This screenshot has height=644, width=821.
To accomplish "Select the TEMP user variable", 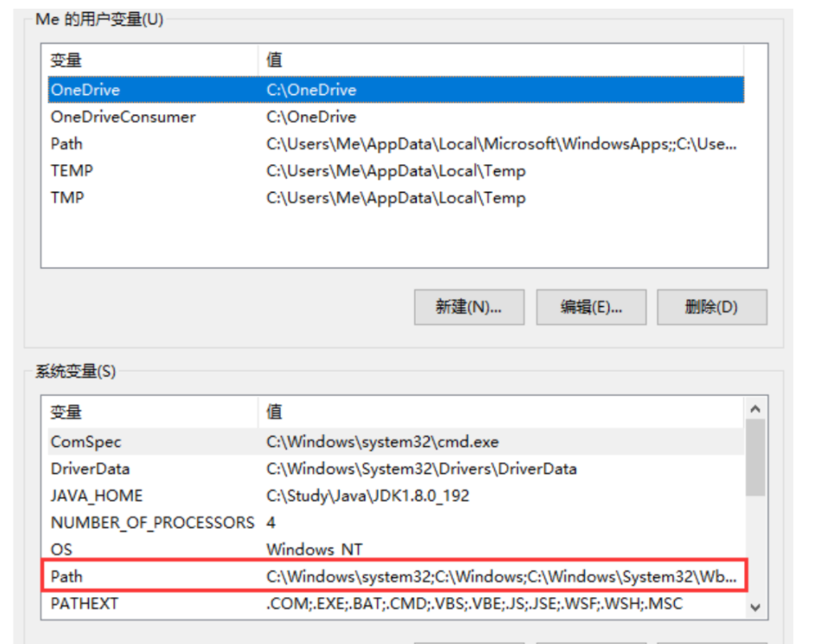I will (396, 170).
